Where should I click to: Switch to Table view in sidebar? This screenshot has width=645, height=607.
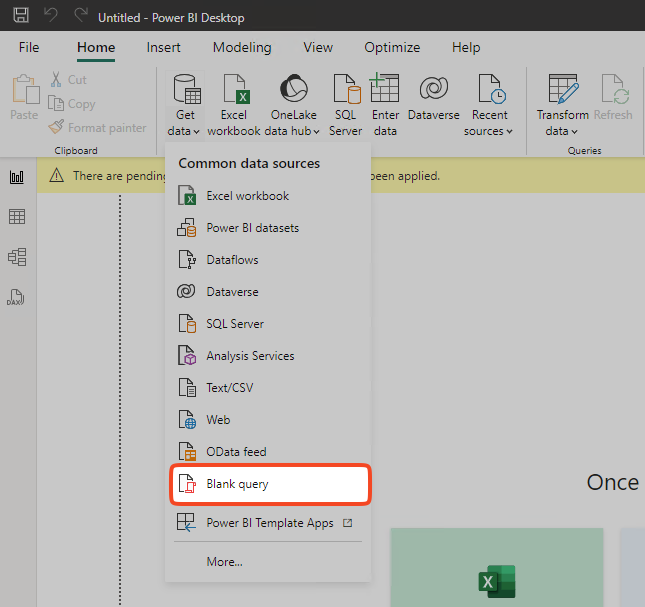click(17, 217)
